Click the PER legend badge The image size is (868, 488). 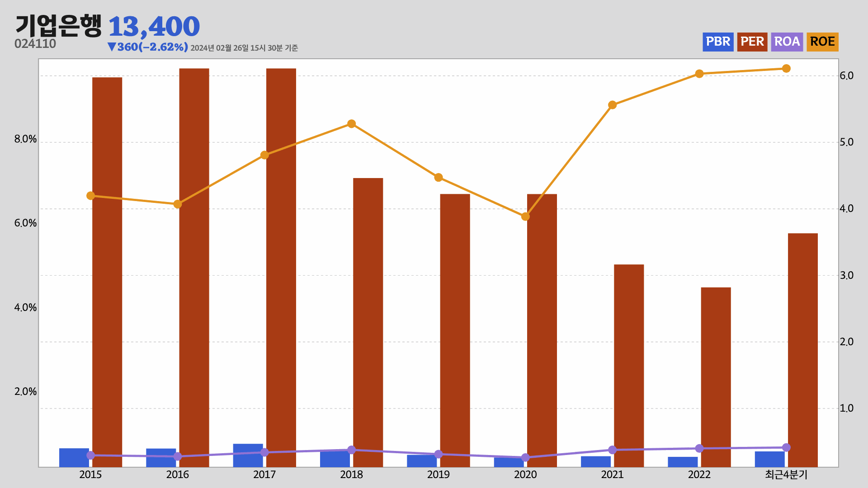[752, 42]
